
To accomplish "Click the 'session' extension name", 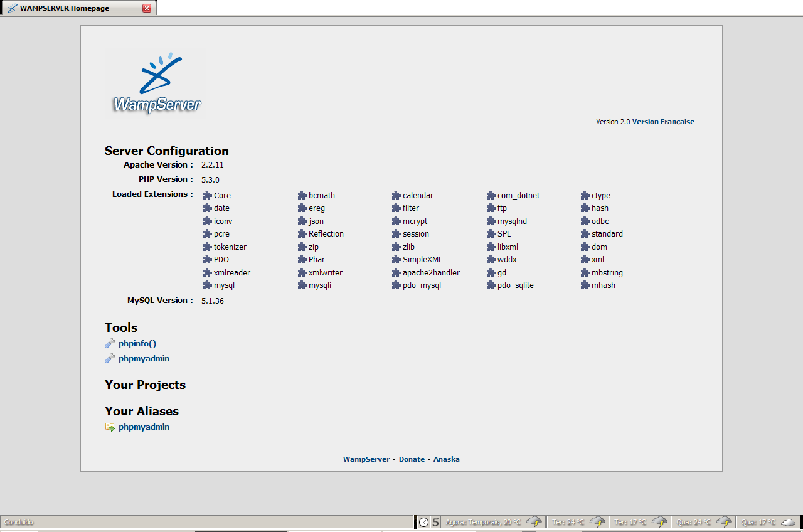I will point(416,233).
